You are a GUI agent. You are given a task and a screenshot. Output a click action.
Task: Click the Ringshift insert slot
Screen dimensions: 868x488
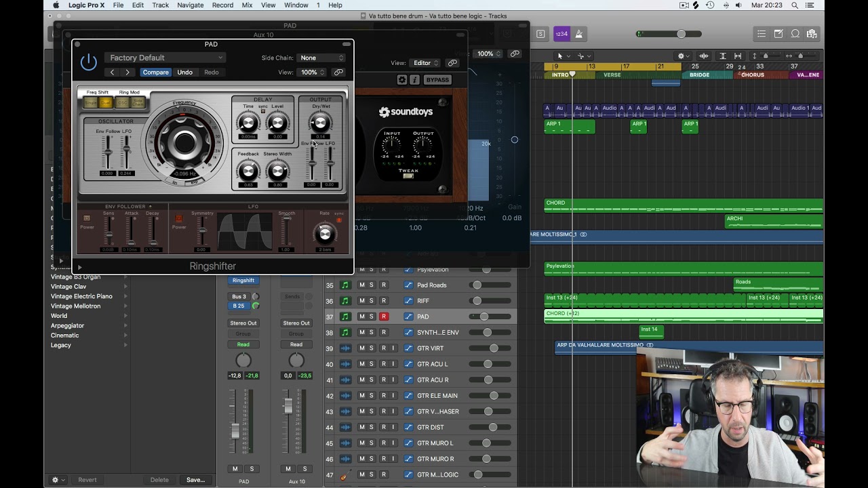coord(243,281)
